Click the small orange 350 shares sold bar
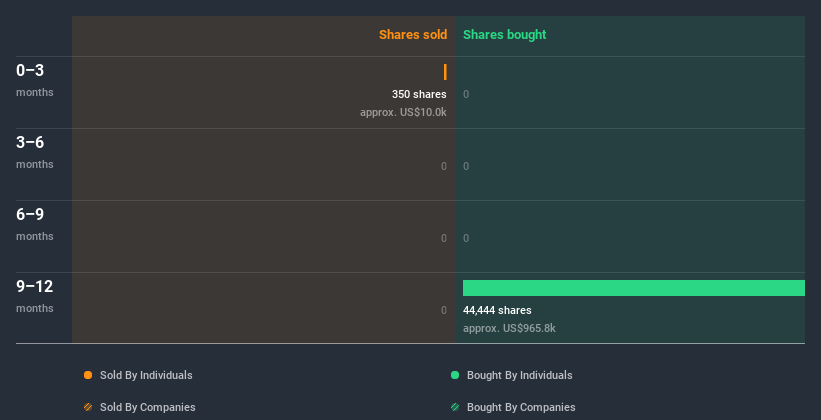This screenshot has width=821, height=420. pyautogui.click(x=445, y=72)
